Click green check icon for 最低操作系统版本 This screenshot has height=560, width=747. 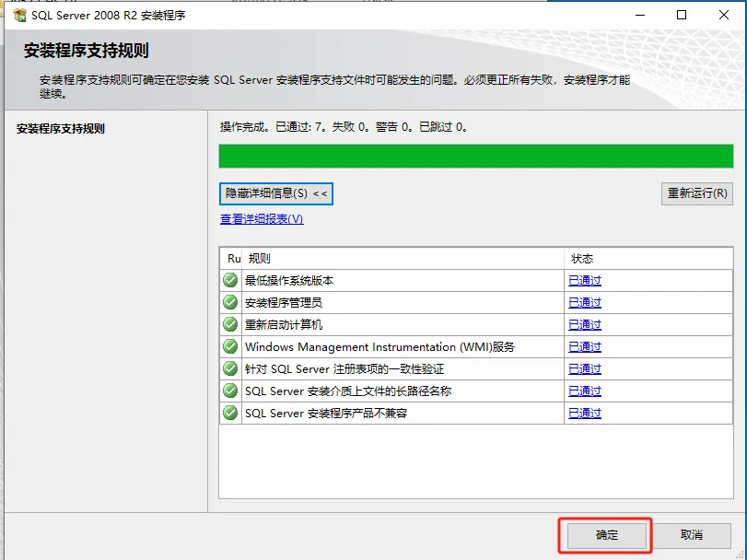pyautogui.click(x=230, y=280)
